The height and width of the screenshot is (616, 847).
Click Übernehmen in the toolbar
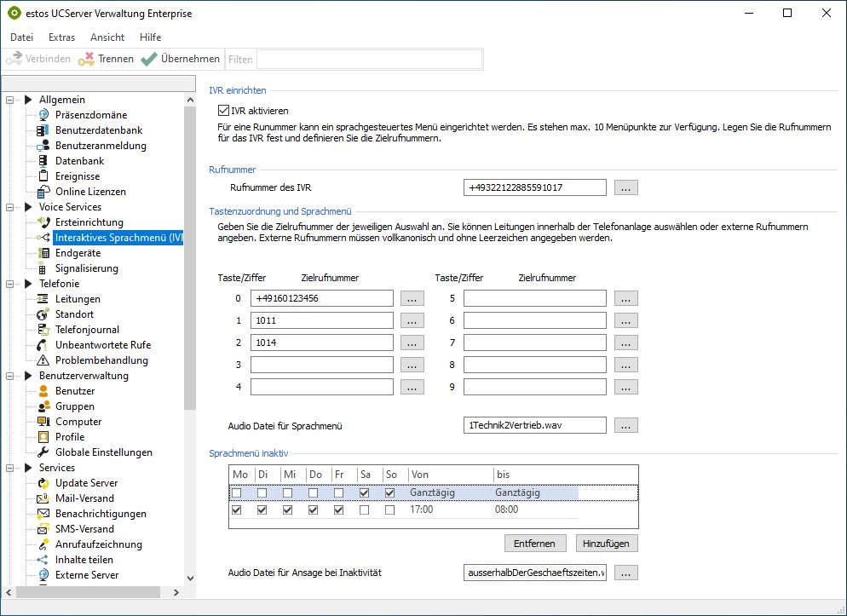pos(181,59)
